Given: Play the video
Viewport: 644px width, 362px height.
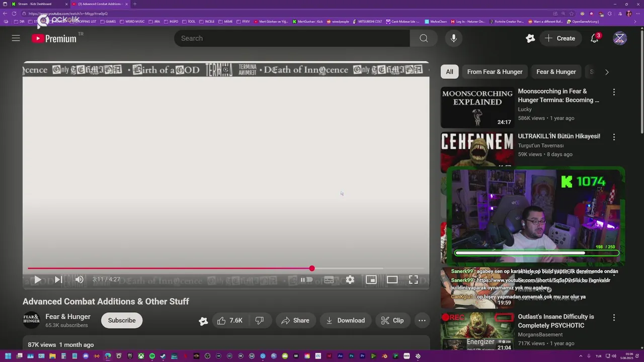Looking at the screenshot, I should pyautogui.click(x=37, y=280).
